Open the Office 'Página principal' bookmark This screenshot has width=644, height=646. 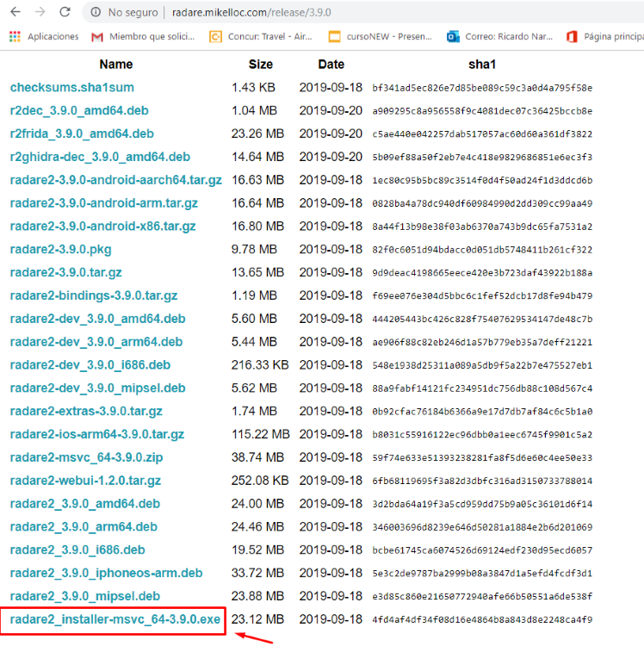[x=605, y=37]
